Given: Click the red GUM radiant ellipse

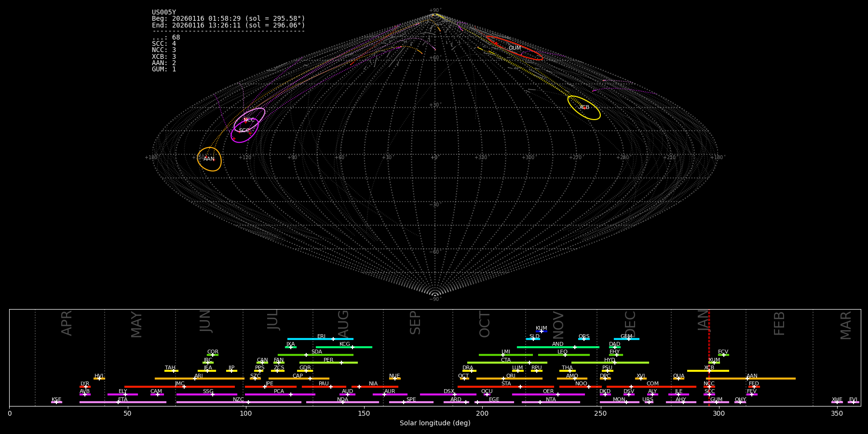Looking at the screenshot, I should tap(515, 48).
